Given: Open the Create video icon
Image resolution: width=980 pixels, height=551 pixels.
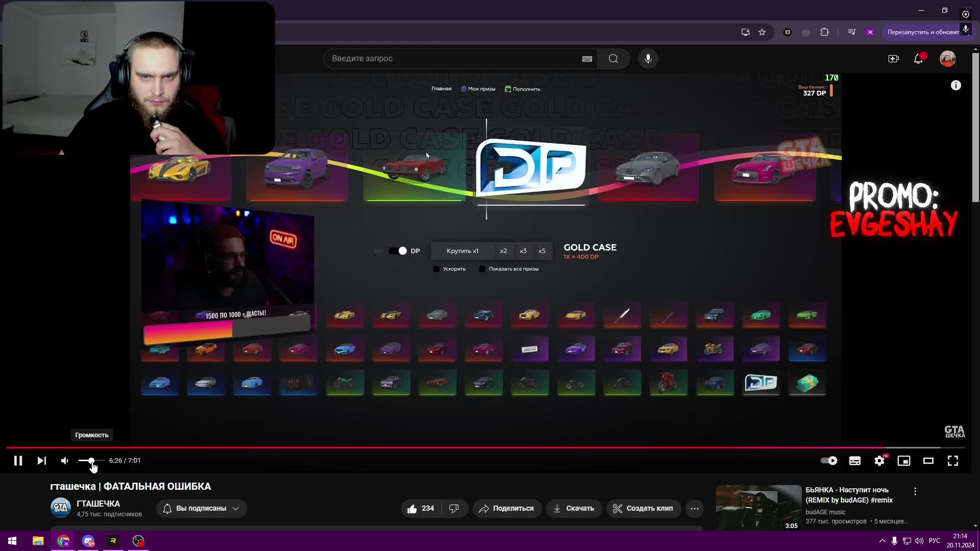Looking at the screenshot, I should coord(894,59).
